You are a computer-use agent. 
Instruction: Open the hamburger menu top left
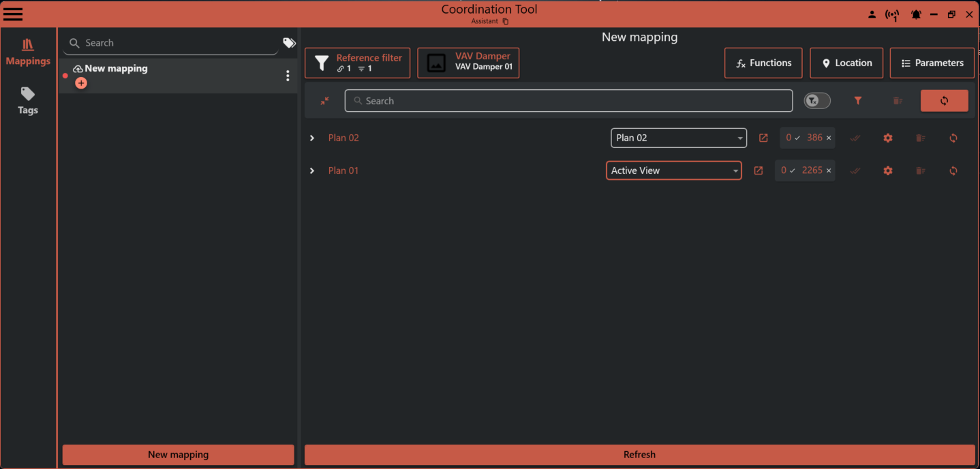tap(13, 14)
